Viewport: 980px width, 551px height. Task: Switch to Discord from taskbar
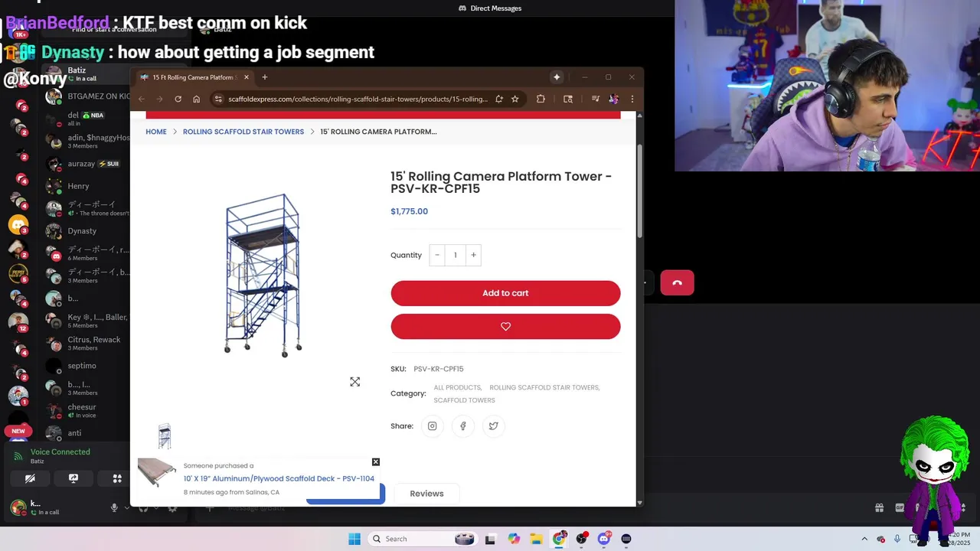click(x=604, y=539)
